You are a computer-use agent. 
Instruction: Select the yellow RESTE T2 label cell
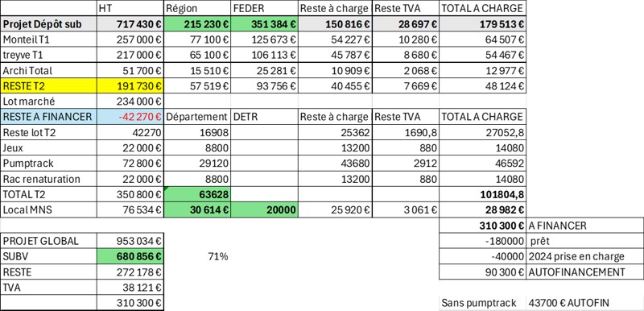point(48,86)
